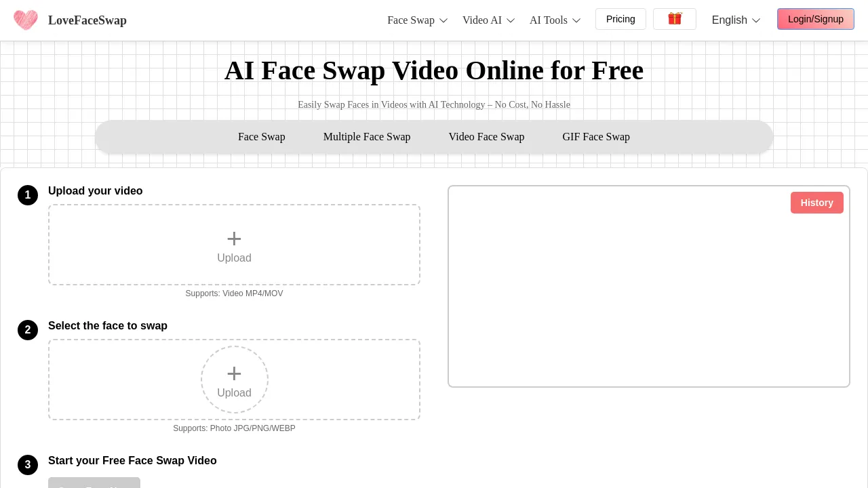Open the English language selector
Viewport: 868px width, 488px height.
735,20
